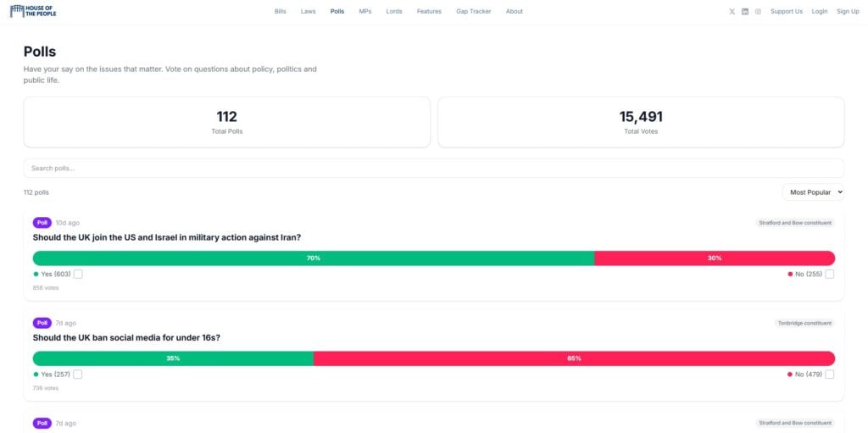Screen dimensions: 868x433
Task: Open the X (Twitter) social icon
Action: (732, 12)
